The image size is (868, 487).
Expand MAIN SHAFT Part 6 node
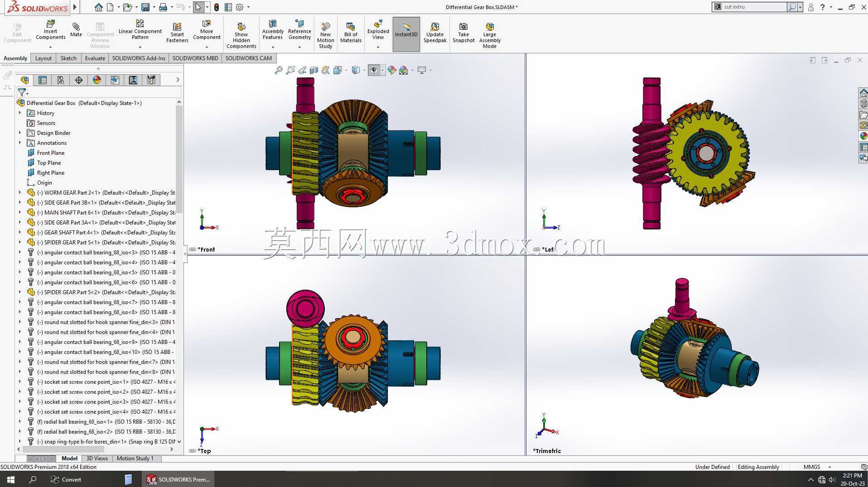pos(20,213)
